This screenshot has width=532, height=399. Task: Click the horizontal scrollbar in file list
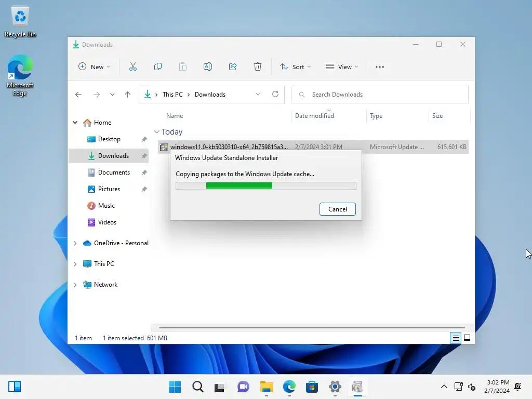click(x=312, y=328)
